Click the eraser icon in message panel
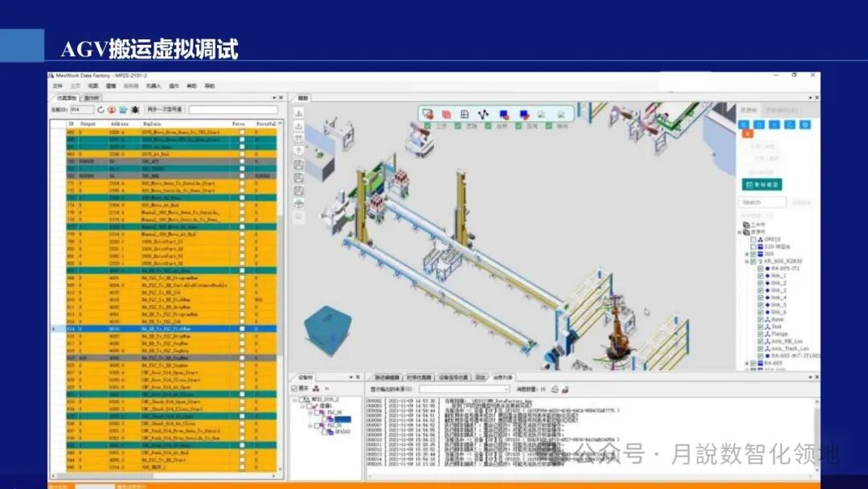This screenshot has width=868, height=489. [x=565, y=389]
